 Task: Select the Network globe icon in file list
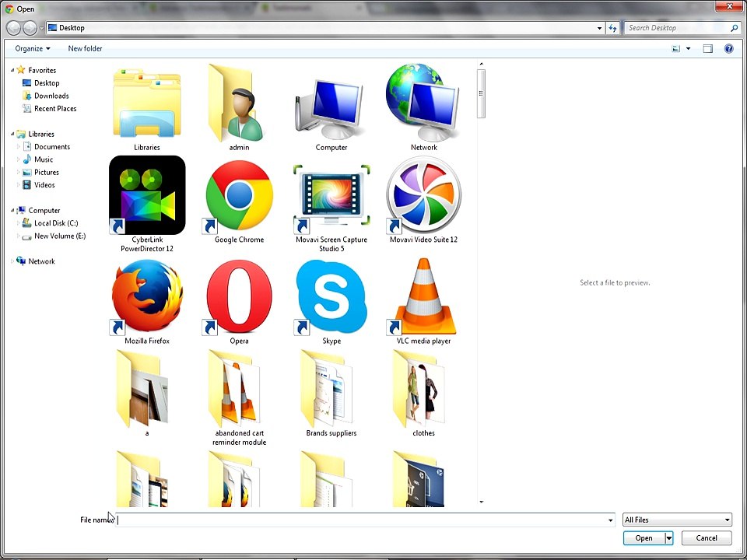(x=423, y=103)
